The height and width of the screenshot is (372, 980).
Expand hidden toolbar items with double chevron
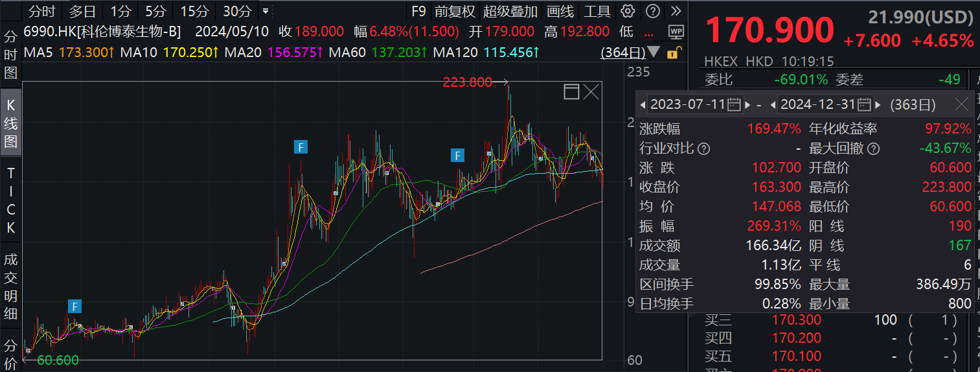point(676,11)
